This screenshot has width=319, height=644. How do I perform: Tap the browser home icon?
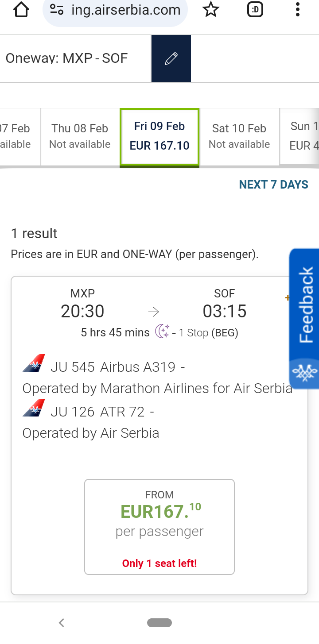[x=21, y=10]
